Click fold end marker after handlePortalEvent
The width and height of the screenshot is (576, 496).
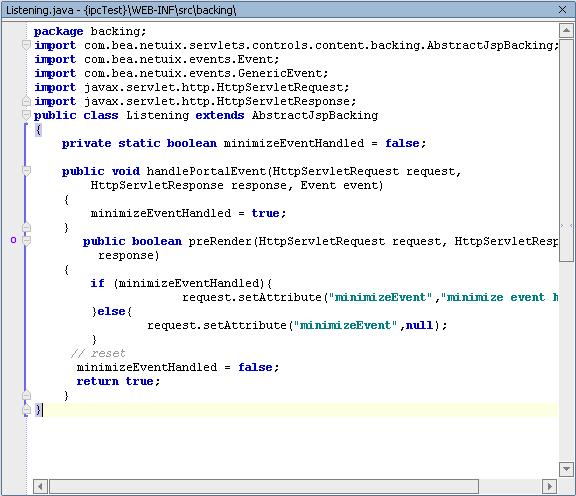[26, 227]
